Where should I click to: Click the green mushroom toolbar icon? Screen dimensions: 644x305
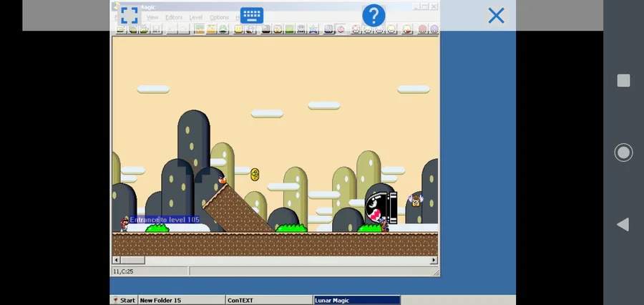coord(368,29)
